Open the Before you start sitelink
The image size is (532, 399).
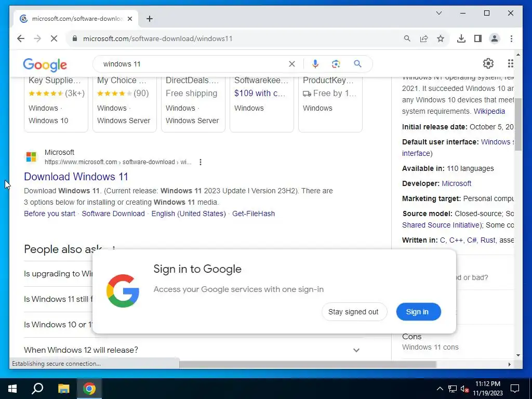[x=49, y=214]
